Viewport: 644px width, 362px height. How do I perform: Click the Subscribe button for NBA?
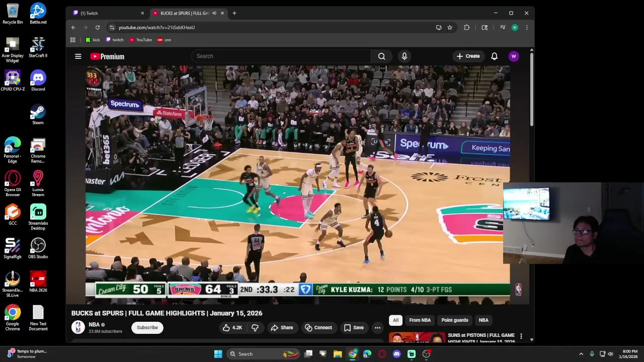coord(147,328)
